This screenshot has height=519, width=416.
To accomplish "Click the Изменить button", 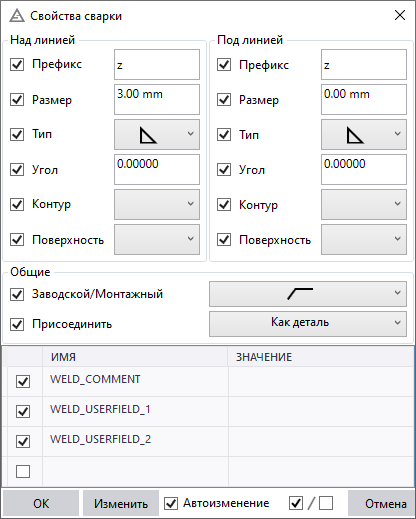I will [121, 503].
